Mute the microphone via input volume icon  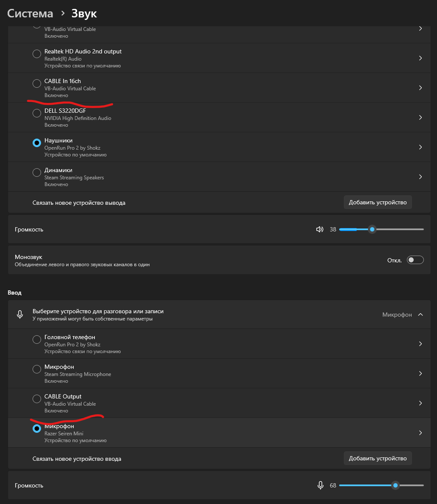click(321, 485)
